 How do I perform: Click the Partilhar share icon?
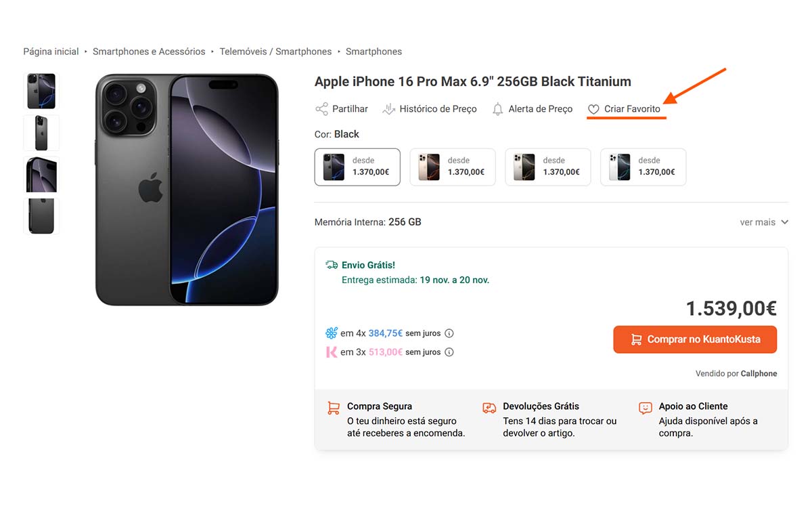point(321,109)
